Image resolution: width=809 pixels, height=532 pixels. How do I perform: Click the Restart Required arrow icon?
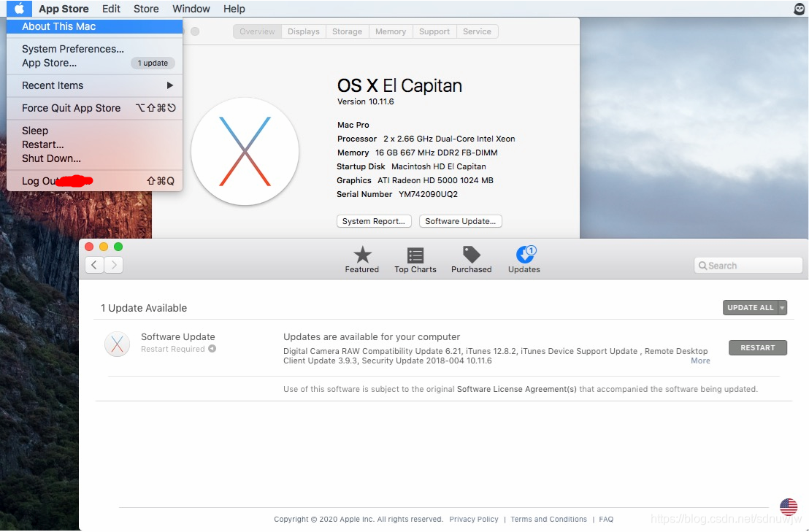click(212, 349)
